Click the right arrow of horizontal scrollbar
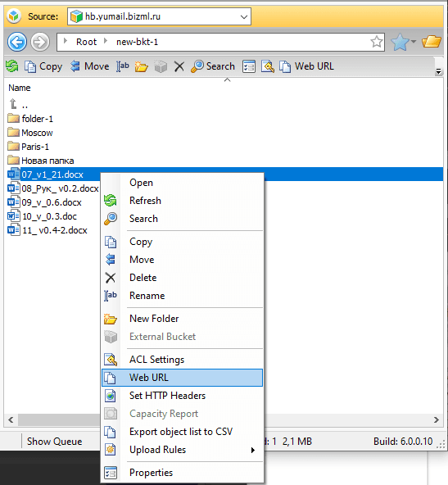This screenshot has height=485, width=448. pyautogui.click(x=437, y=419)
